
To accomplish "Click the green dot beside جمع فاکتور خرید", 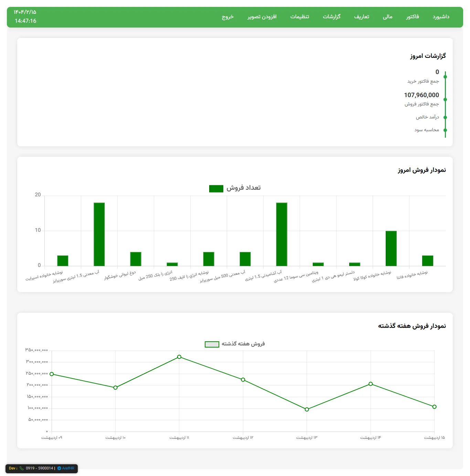I will click(x=445, y=76).
